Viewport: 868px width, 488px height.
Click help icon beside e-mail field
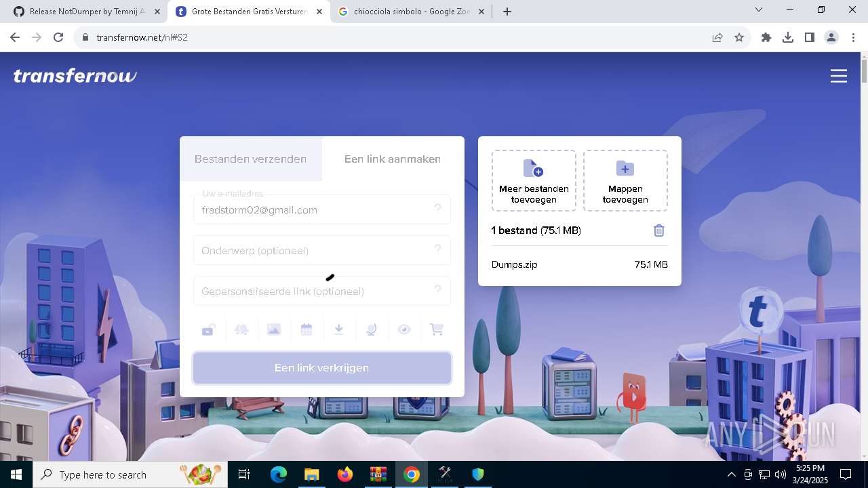(x=438, y=208)
